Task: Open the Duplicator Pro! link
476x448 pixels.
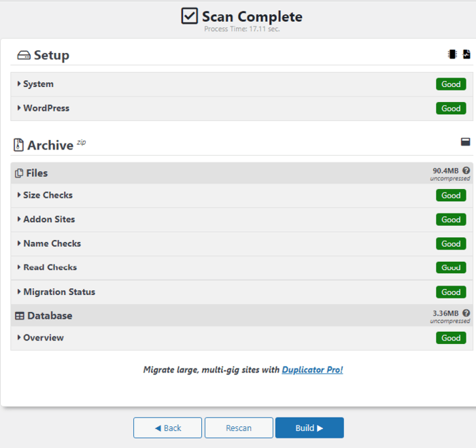Action: click(312, 370)
